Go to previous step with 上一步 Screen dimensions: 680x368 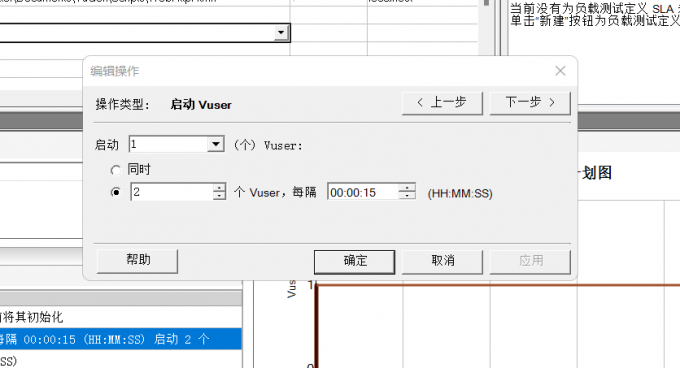point(442,103)
